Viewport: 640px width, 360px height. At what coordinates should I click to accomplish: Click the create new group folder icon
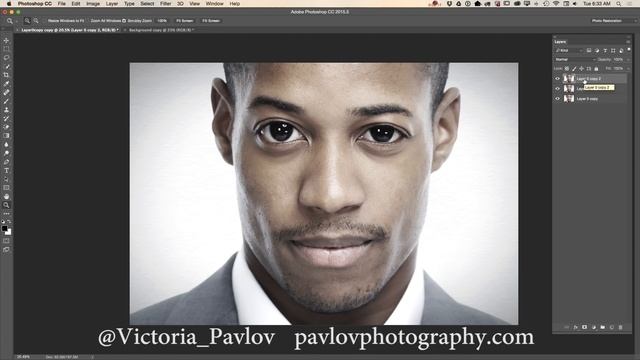point(602,327)
